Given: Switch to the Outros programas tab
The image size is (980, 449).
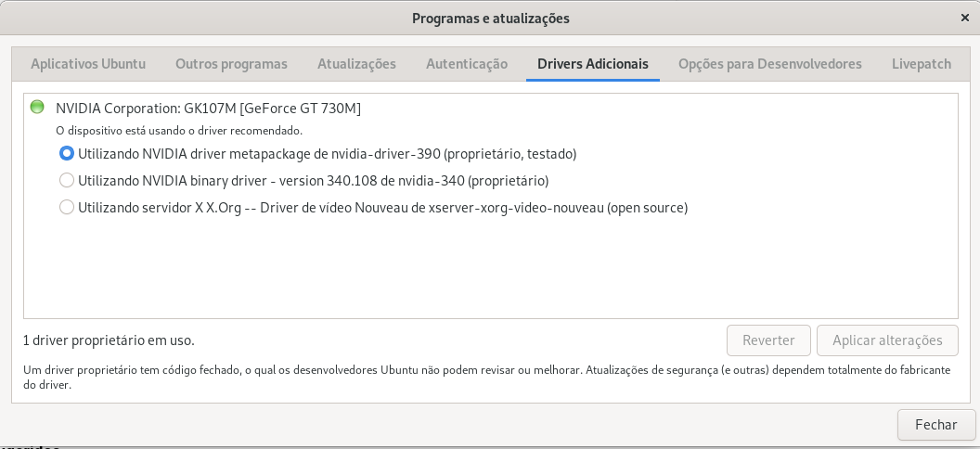Looking at the screenshot, I should [231, 64].
